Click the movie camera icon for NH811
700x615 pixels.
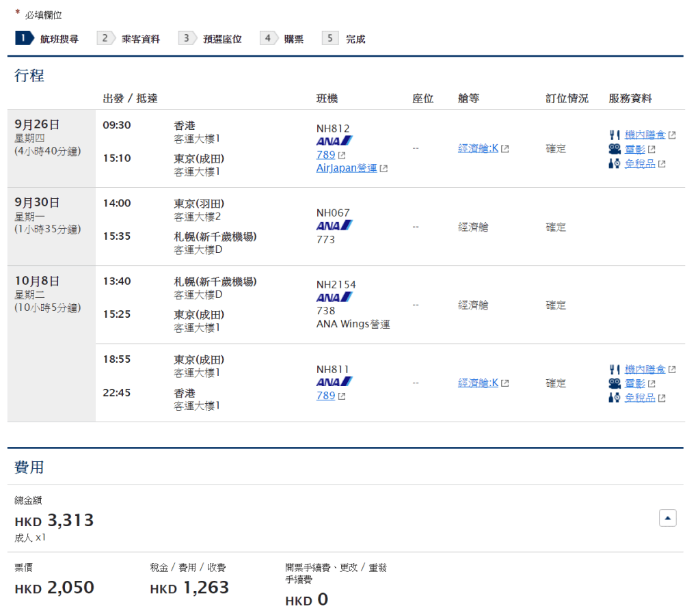coord(614,383)
